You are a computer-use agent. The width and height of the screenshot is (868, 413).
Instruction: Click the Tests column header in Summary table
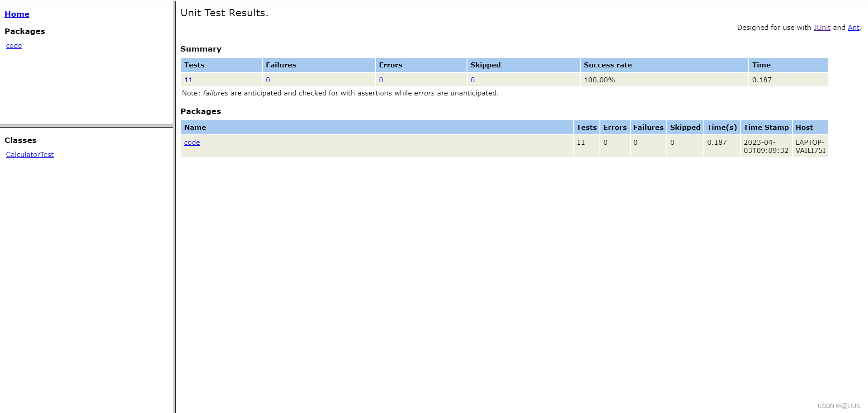(222, 65)
